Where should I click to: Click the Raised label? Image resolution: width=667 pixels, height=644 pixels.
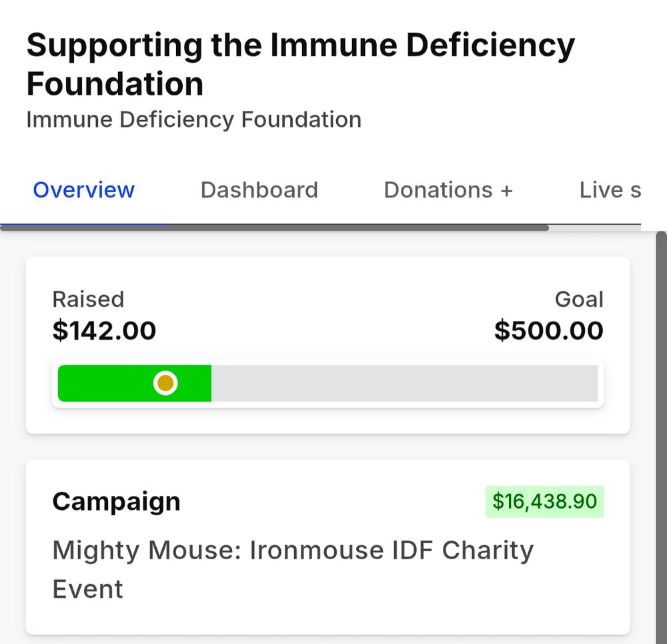88,299
